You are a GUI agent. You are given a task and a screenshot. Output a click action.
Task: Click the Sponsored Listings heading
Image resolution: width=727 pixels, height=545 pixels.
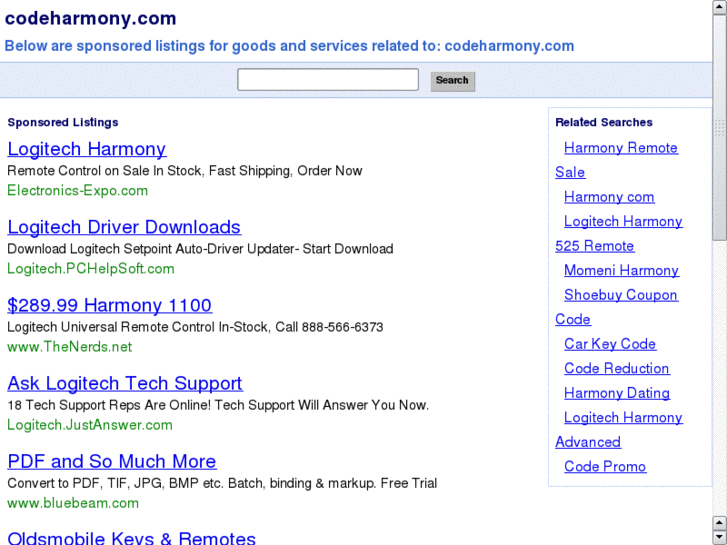point(63,122)
